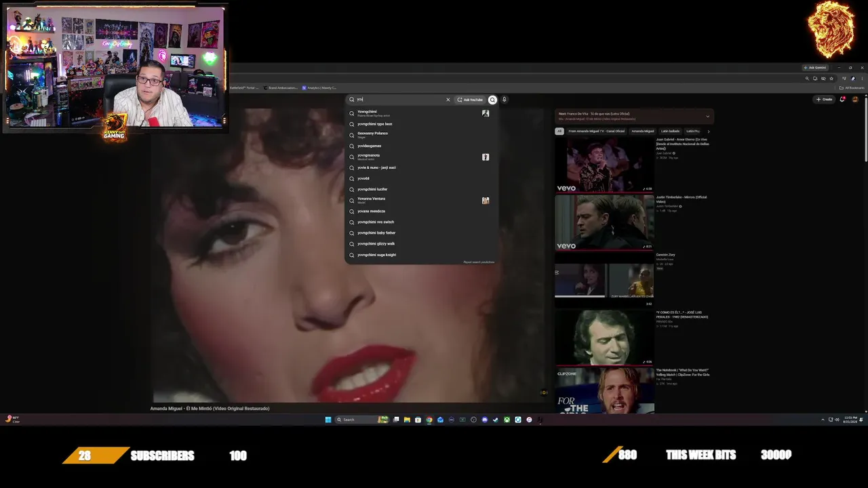Select the 'yovngchimi vvs switch' suggestion
This screenshot has height=488, width=868.
(x=422, y=222)
